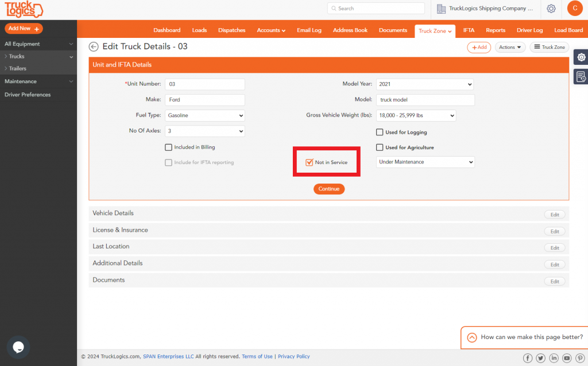Open the Pinterest social icon

click(580, 358)
